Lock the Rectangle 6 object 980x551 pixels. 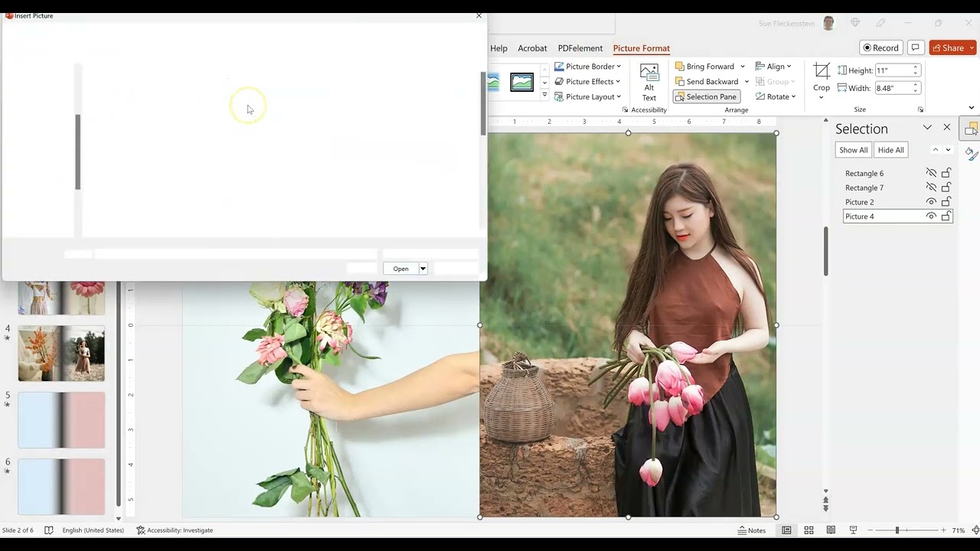[946, 173]
